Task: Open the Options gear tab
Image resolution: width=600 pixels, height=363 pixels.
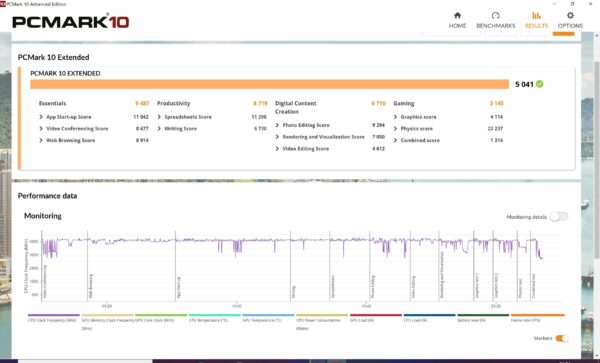Action: 570,20
